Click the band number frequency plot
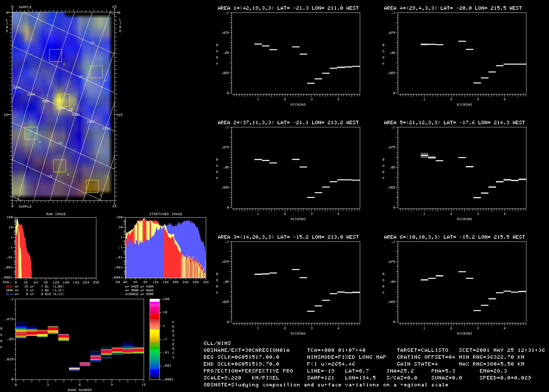 [79, 339]
